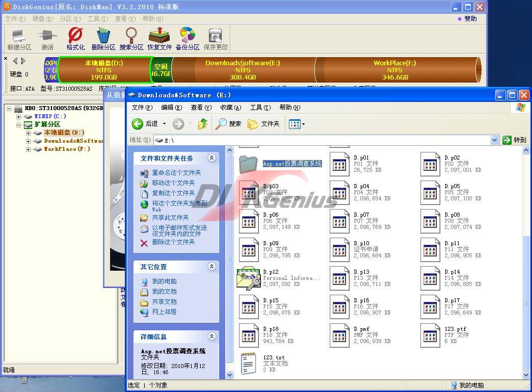
Task: Click 移动这个文件夹 task link
Action: click(x=173, y=183)
